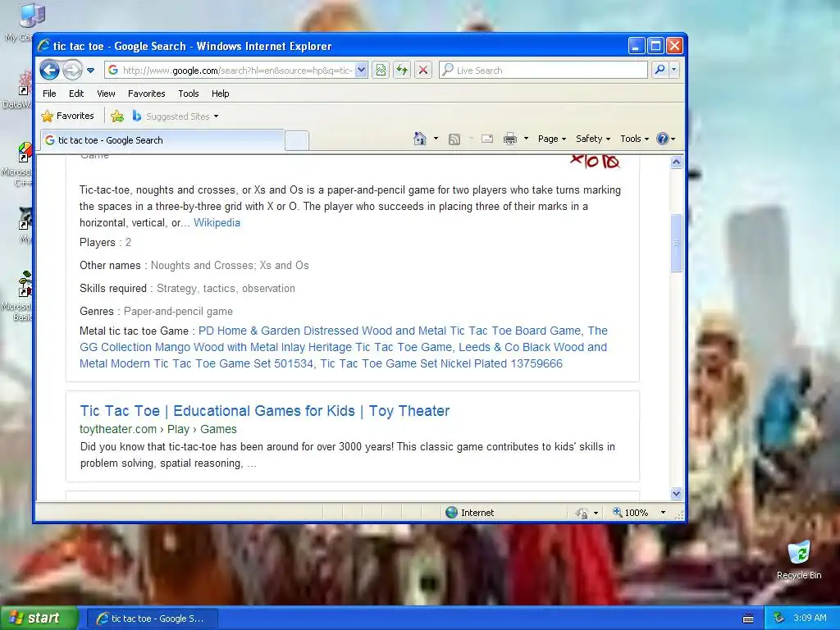
Task: Click the system tray notification icon
Action: [x=779, y=619]
